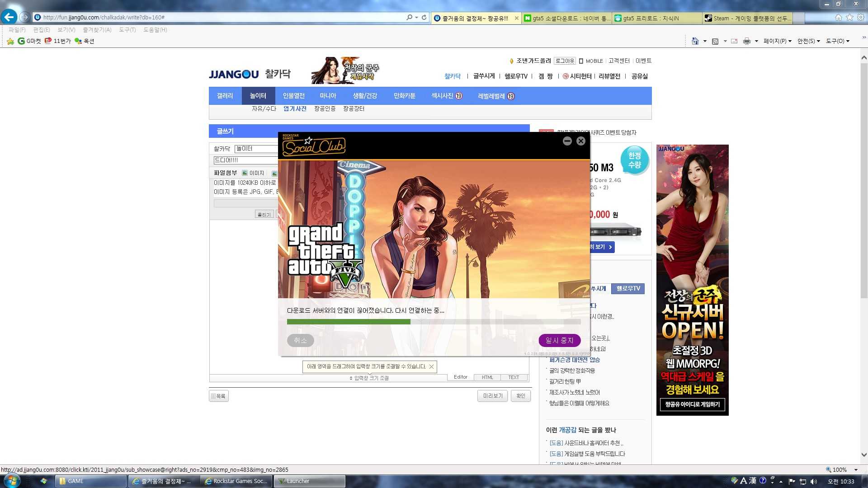Viewport: 868px width, 488px height.
Task: Click the 일시 중지 pause button
Action: tap(559, 340)
